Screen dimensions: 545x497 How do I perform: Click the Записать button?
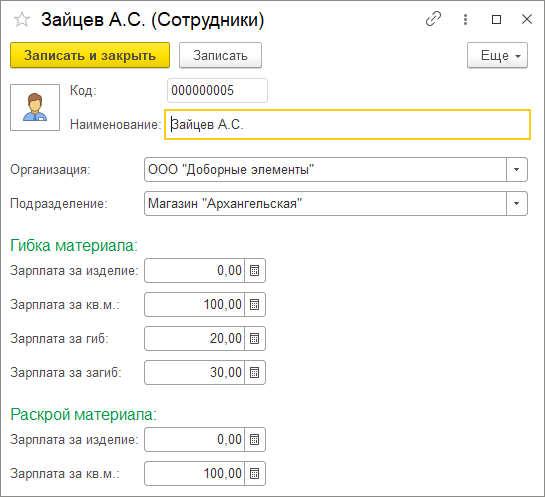[220, 55]
